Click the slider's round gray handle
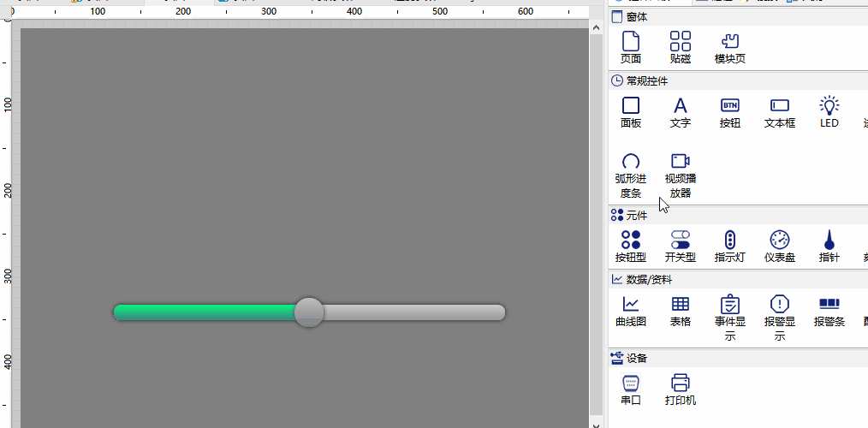The height and width of the screenshot is (428, 868). pos(309,312)
